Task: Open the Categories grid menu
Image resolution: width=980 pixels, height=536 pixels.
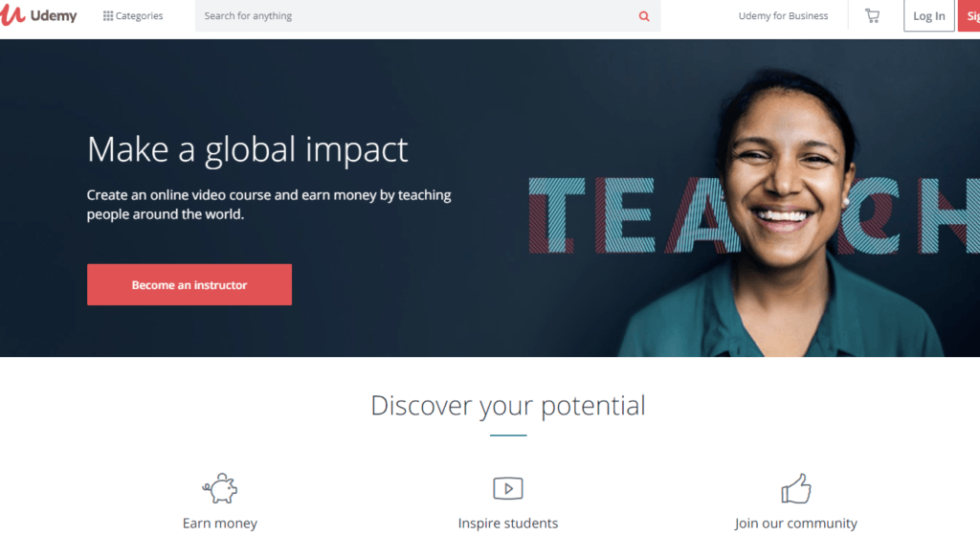Action: click(x=132, y=15)
